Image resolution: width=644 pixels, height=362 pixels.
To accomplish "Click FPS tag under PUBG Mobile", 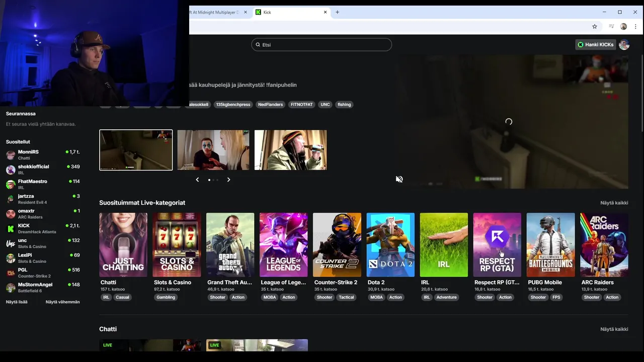I will coord(556,297).
